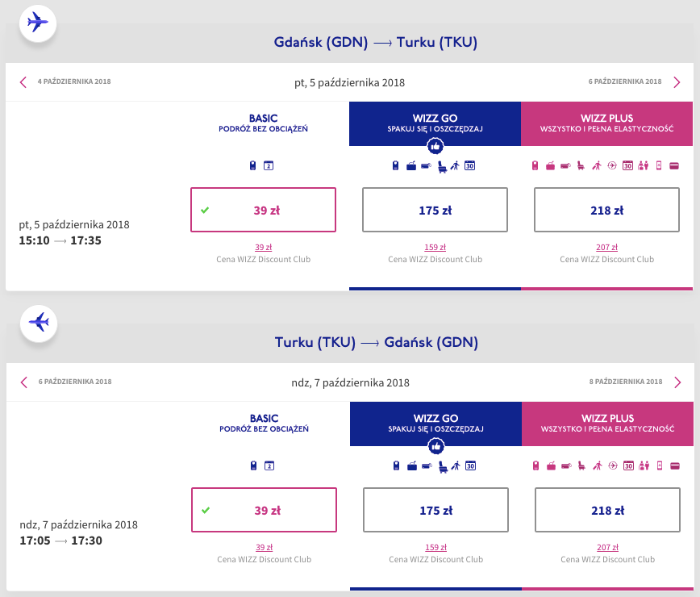700x597 pixels.
Task: Click outbound BASIC small cabin bag icon
Action: [x=253, y=166]
